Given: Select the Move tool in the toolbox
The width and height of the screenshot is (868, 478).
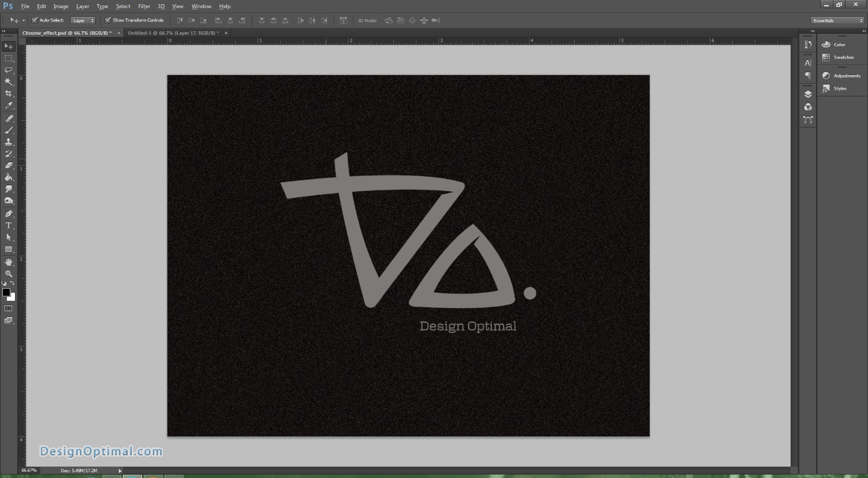Looking at the screenshot, I should click(x=9, y=46).
